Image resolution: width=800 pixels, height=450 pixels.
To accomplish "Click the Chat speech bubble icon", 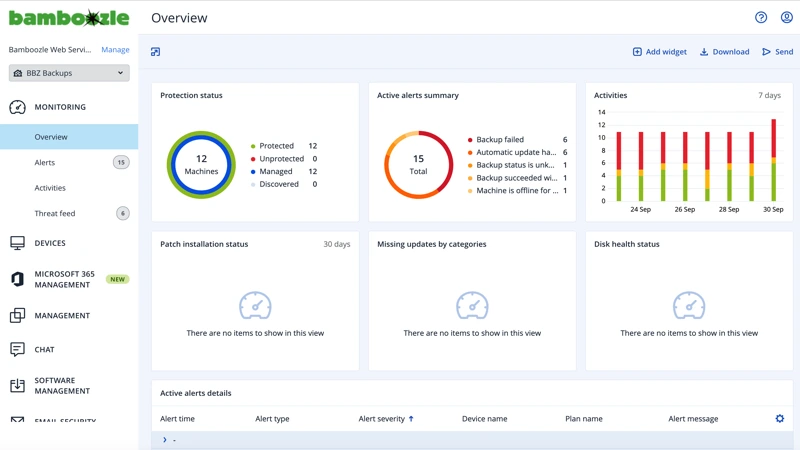I will point(17,350).
